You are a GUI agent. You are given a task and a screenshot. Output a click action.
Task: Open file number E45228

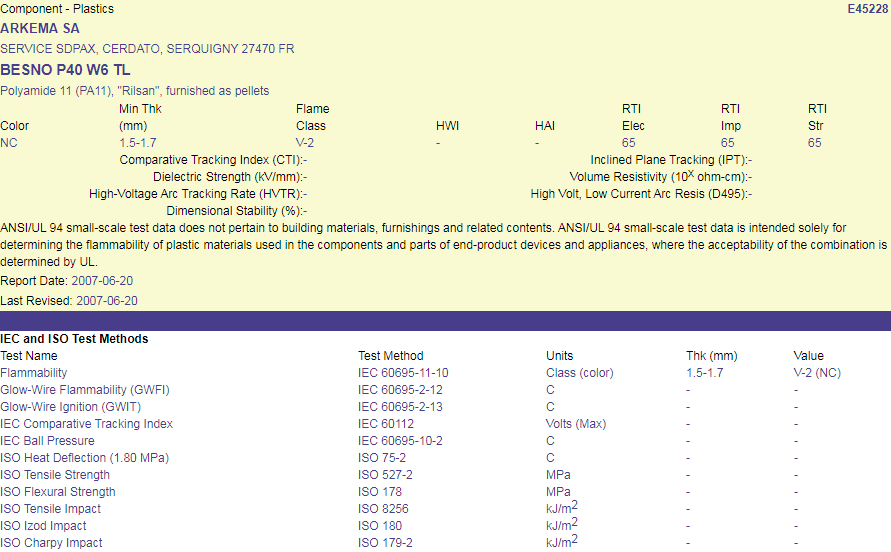(x=867, y=9)
